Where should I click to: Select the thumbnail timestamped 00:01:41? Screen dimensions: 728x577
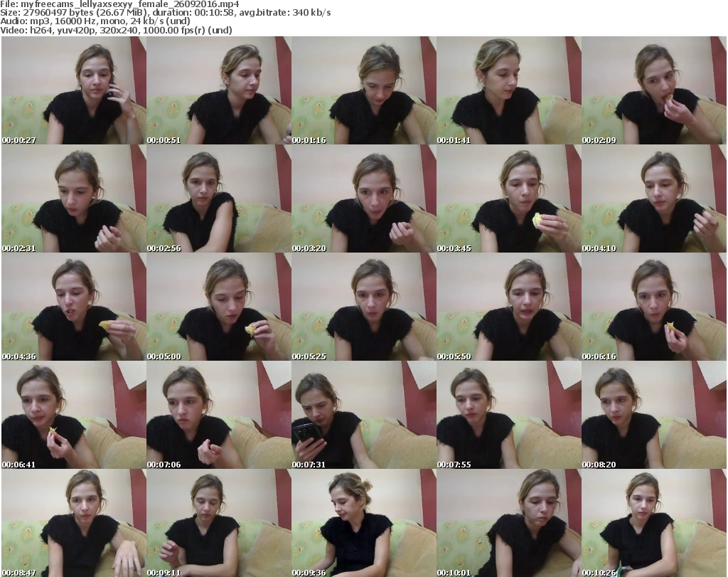pyautogui.click(x=509, y=90)
